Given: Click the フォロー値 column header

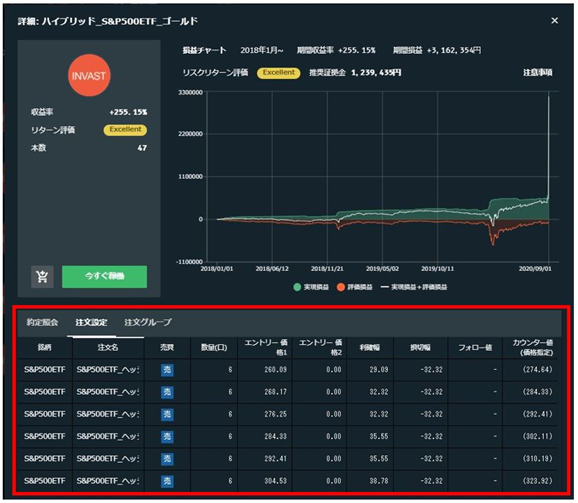Looking at the screenshot, I should point(475,347).
